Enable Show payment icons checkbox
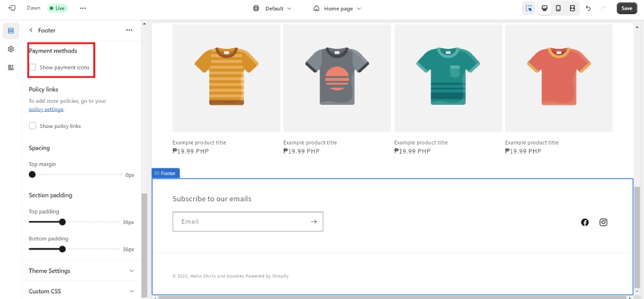The image size is (644, 299). (33, 68)
